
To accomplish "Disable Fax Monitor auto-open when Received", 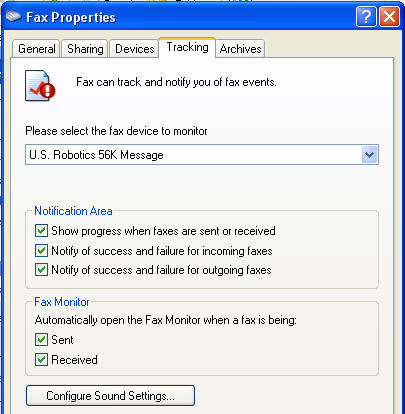I will click(x=41, y=360).
